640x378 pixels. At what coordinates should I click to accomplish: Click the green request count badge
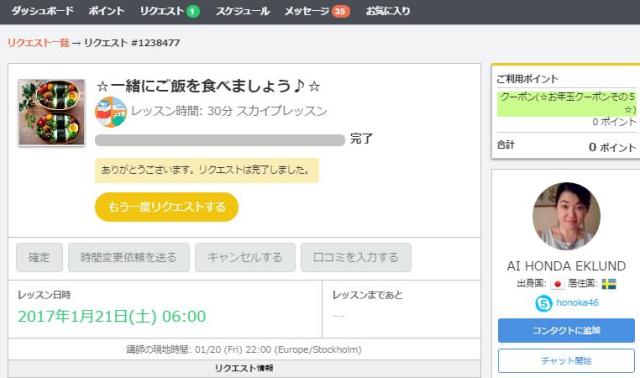click(193, 11)
